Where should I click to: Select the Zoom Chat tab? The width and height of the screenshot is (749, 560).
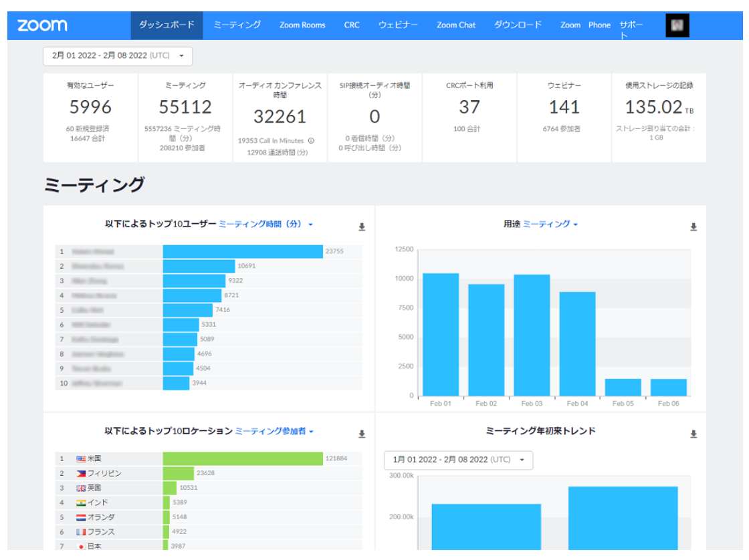(x=456, y=25)
